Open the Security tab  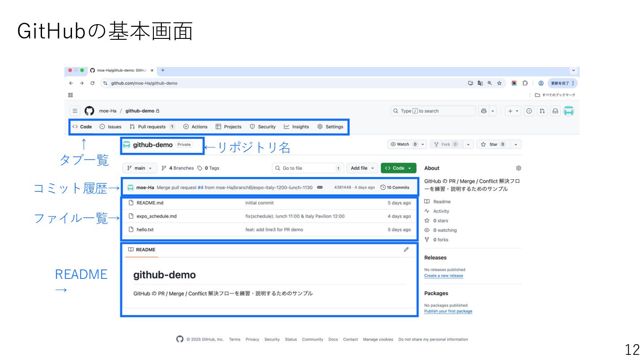point(263,126)
